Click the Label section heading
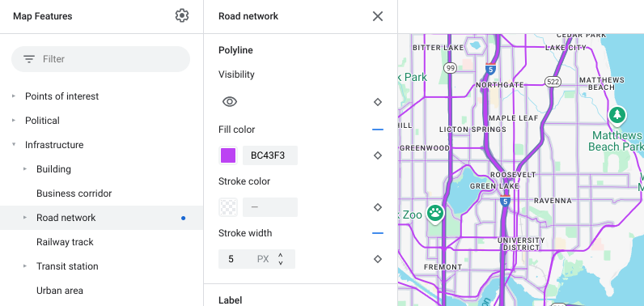 coord(230,300)
